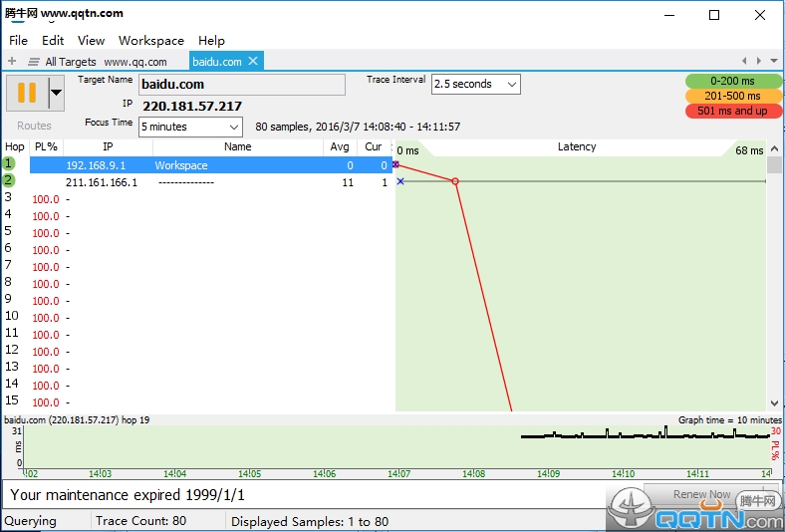The image size is (785, 532).
Task: Select the 192.168.9.1 row
Action: pos(211,165)
